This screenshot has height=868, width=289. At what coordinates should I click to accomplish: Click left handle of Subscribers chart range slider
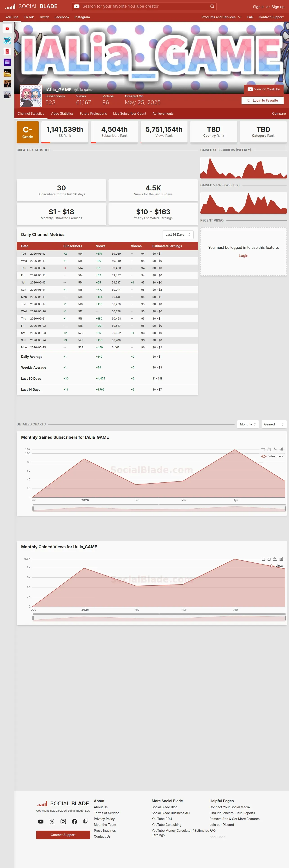pyautogui.click(x=33, y=508)
